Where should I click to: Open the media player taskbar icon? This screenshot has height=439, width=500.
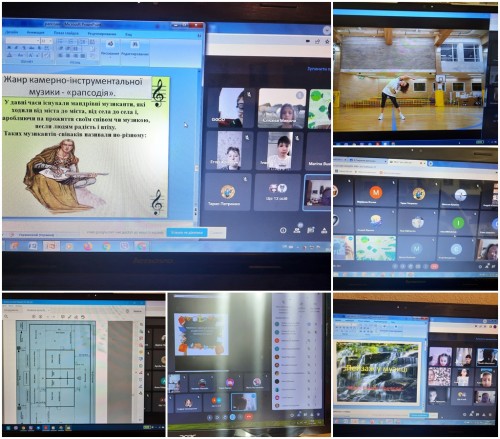pos(69,246)
